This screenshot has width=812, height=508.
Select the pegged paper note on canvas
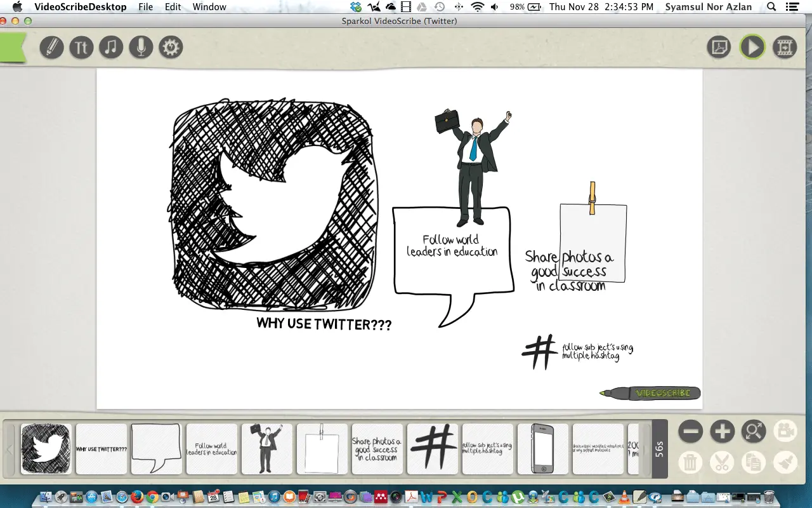click(x=593, y=232)
